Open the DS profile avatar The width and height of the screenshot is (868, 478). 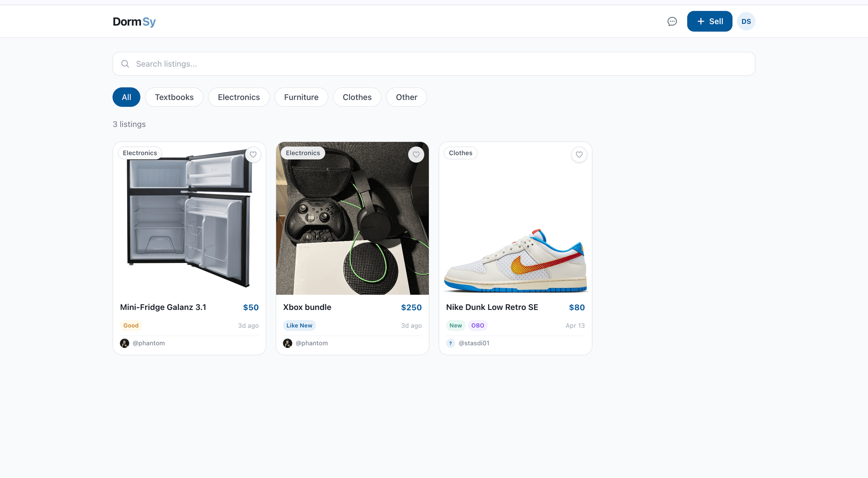pyautogui.click(x=746, y=21)
